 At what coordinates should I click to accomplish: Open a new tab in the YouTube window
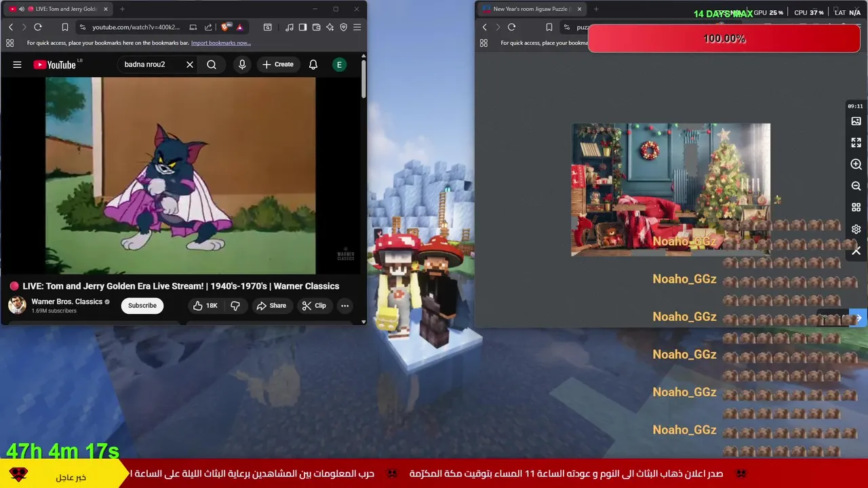tap(122, 9)
